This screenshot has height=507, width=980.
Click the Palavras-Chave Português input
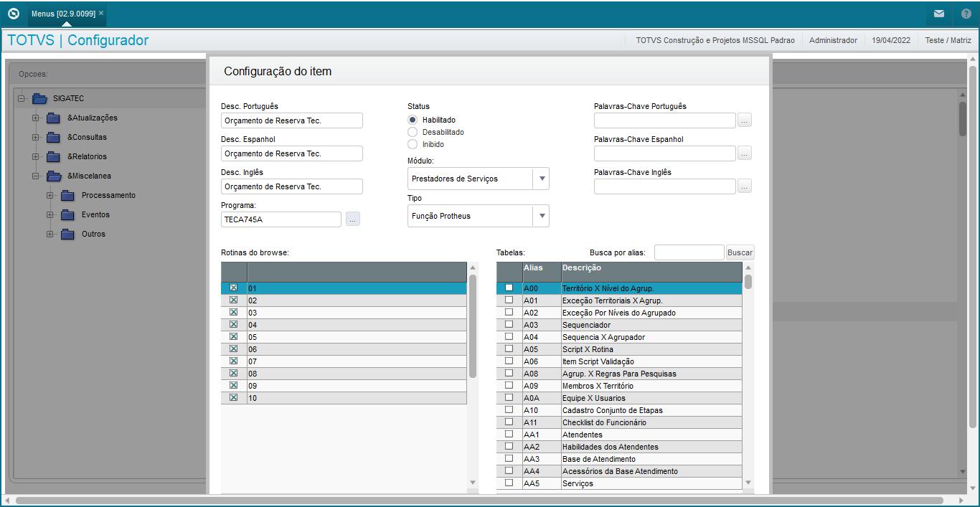665,120
